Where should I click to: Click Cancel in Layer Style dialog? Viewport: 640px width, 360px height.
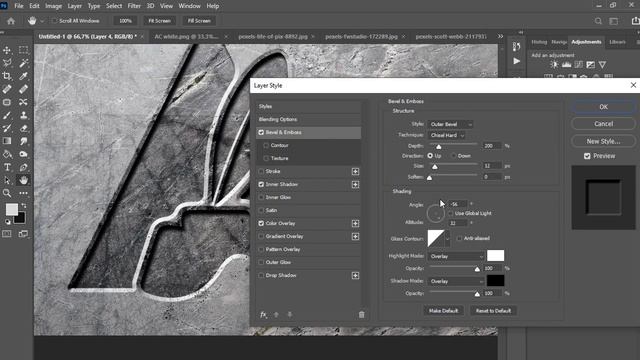603,124
